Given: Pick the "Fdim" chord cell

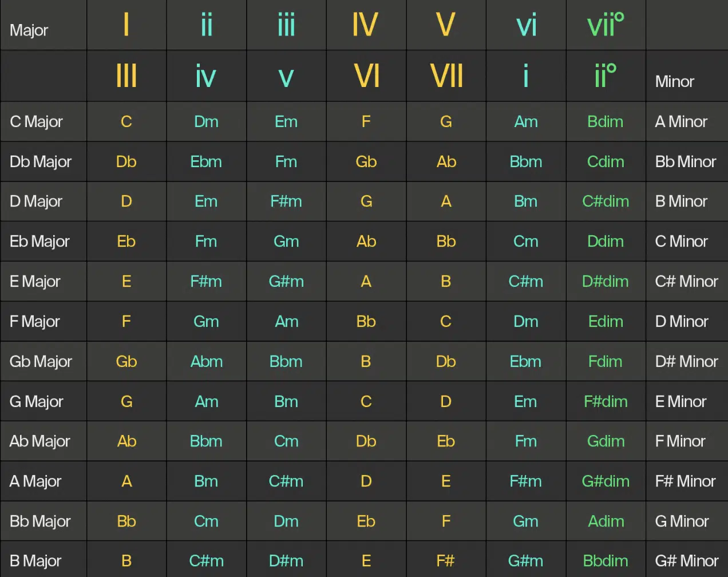Looking at the screenshot, I should (606, 362).
